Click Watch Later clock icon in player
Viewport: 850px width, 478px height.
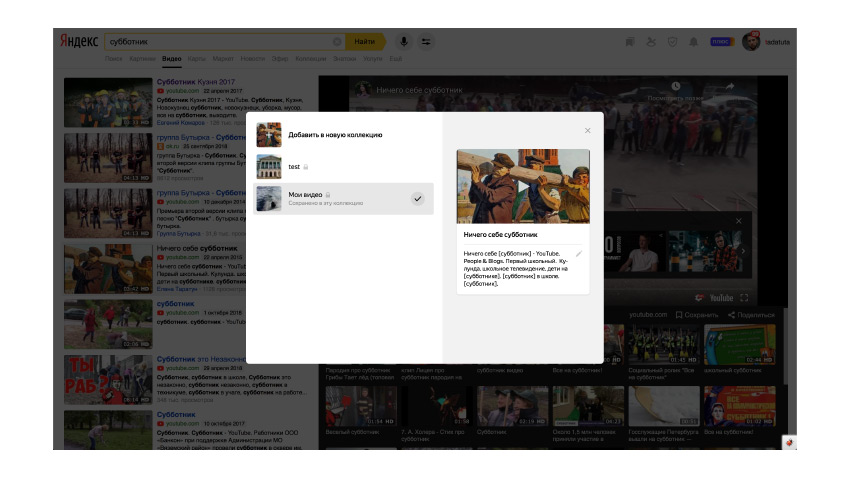click(675, 86)
